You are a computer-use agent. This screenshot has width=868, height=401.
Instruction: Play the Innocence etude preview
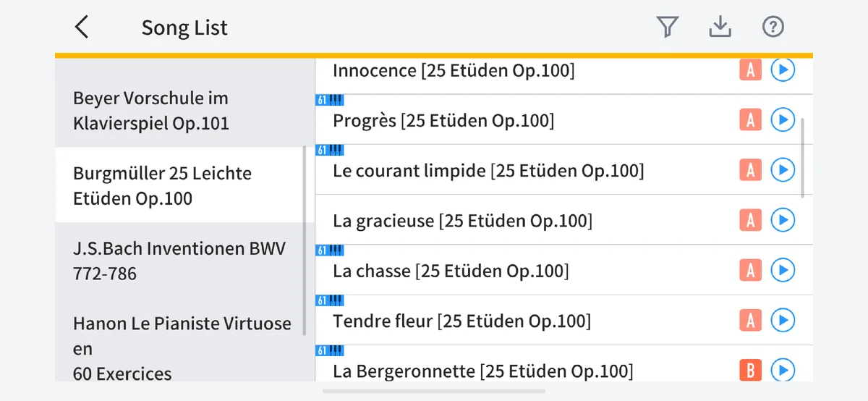coord(783,70)
